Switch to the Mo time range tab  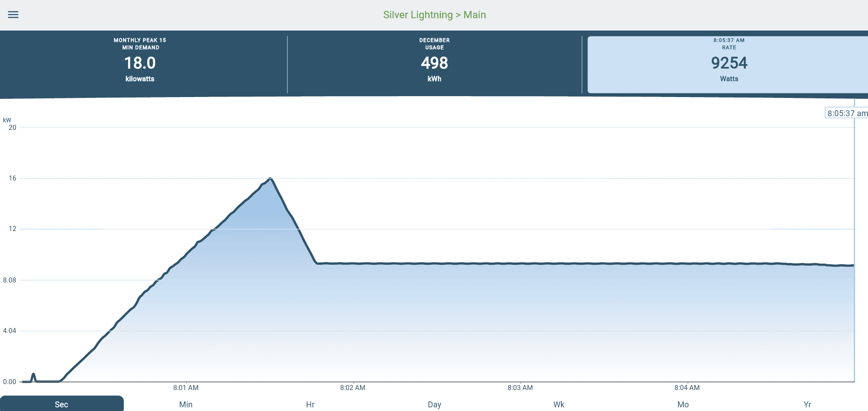tap(683, 404)
